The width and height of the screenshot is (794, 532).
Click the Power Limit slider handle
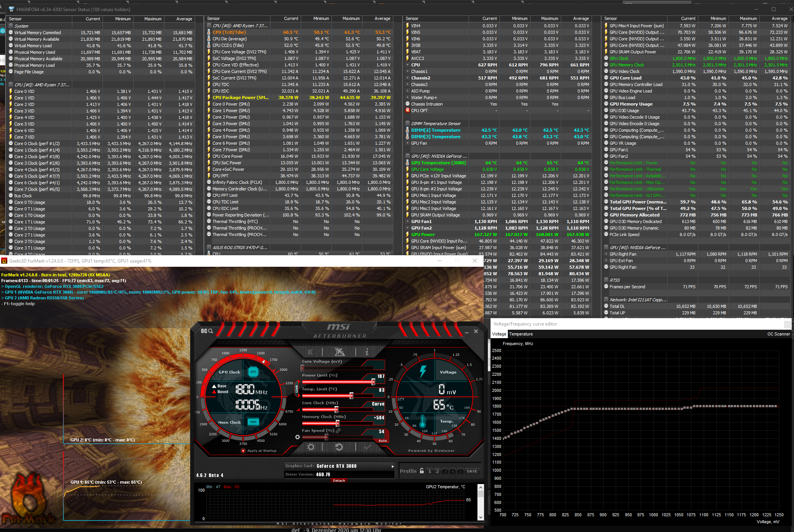point(373,382)
